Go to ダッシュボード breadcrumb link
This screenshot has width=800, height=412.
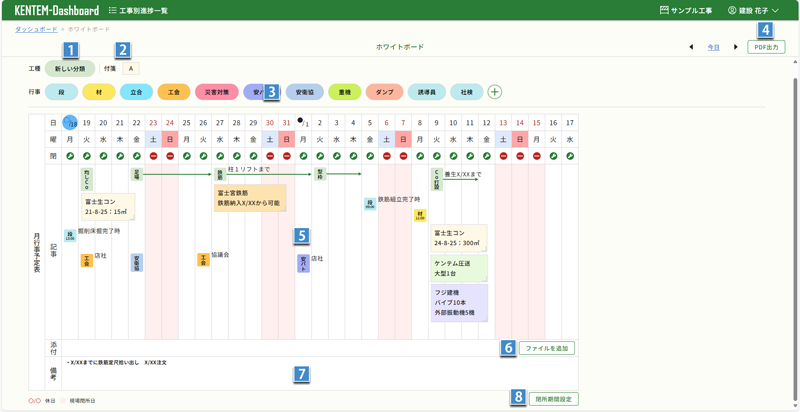36,30
